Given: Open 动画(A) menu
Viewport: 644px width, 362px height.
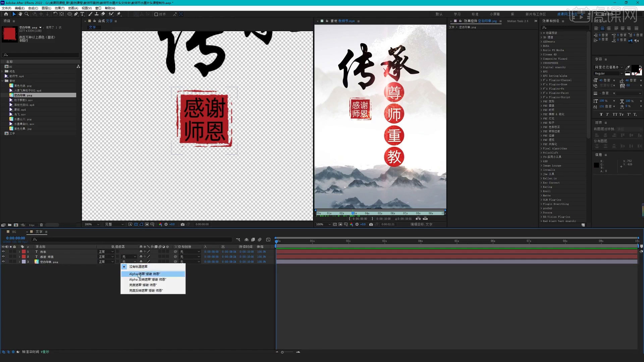Looking at the screenshot, I should point(73,8).
